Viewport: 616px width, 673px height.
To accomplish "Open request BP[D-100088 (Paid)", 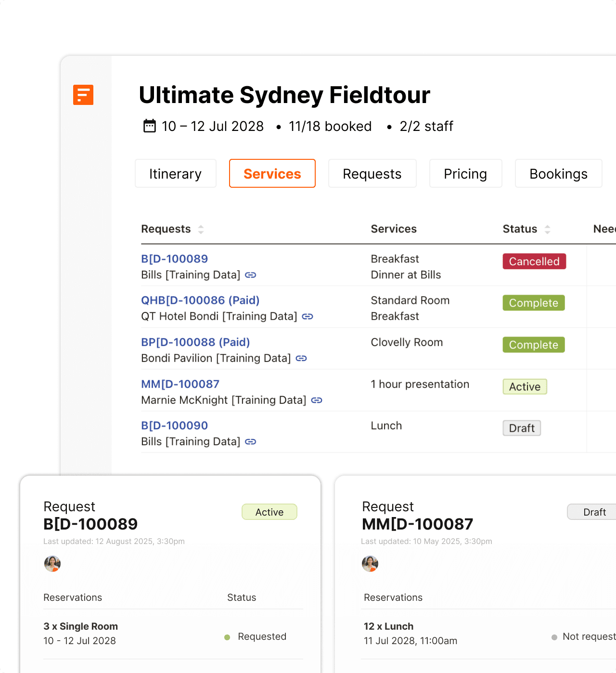I will click(195, 342).
